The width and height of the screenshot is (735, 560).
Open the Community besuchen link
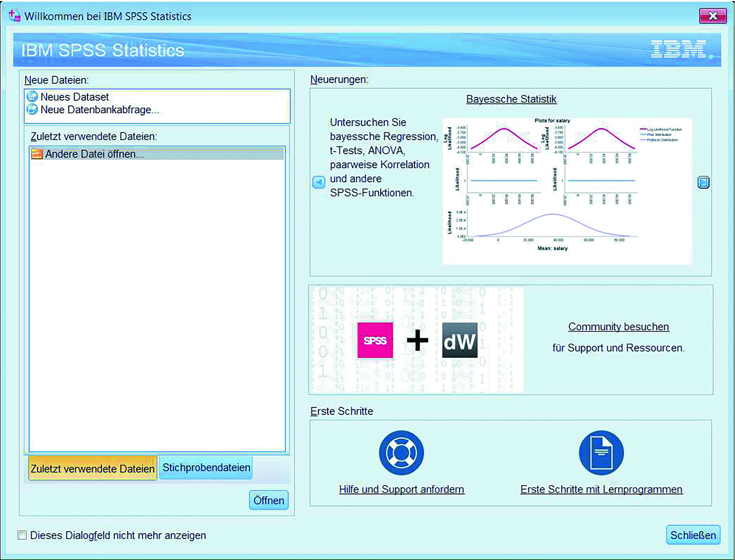point(619,326)
